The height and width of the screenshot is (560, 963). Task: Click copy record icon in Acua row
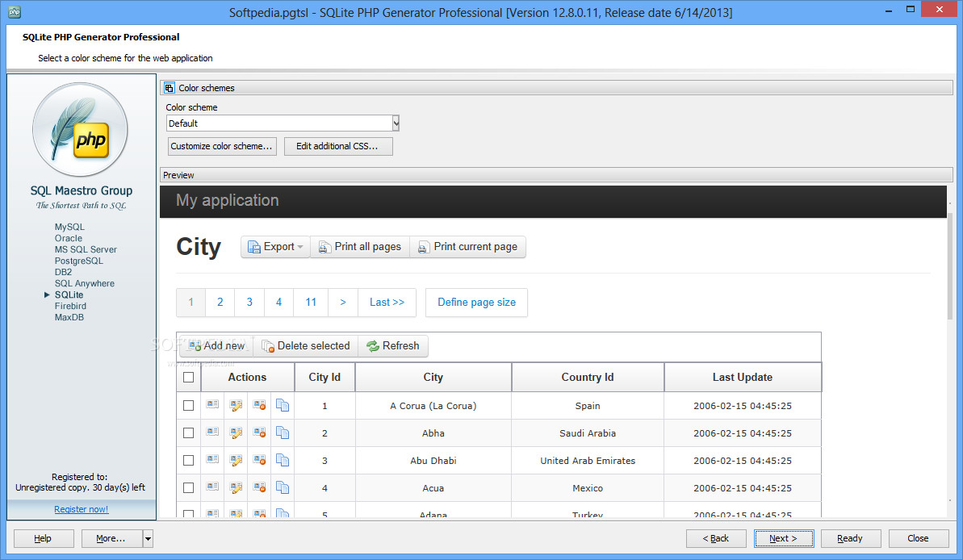pos(283,488)
